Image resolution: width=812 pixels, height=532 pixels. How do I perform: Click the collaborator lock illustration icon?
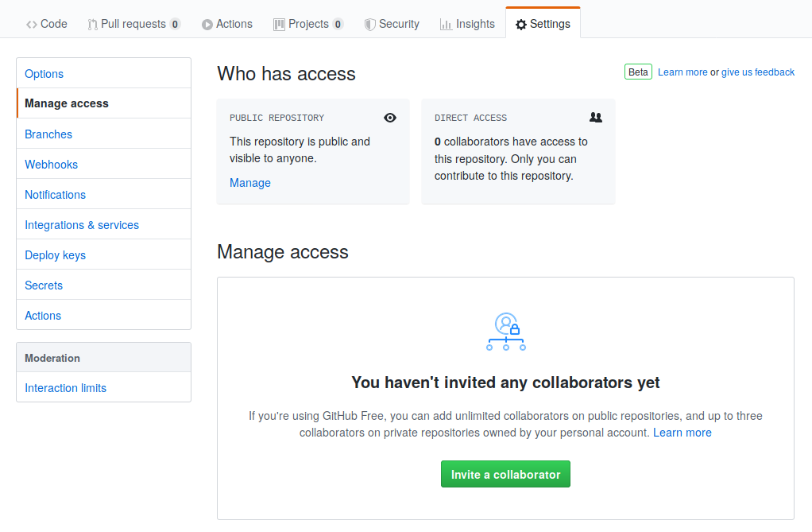(x=506, y=332)
